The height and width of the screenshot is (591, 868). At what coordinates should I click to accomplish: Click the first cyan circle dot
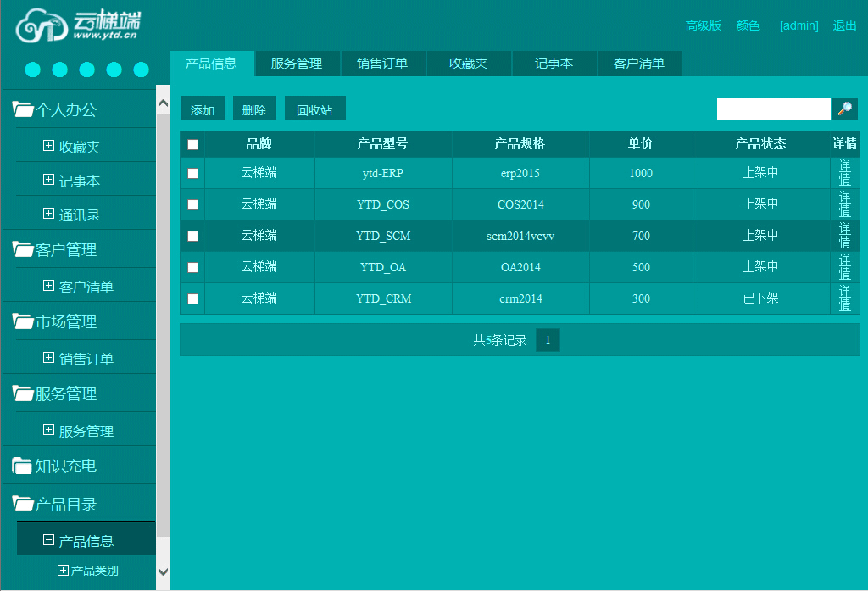(x=33, y=70)
